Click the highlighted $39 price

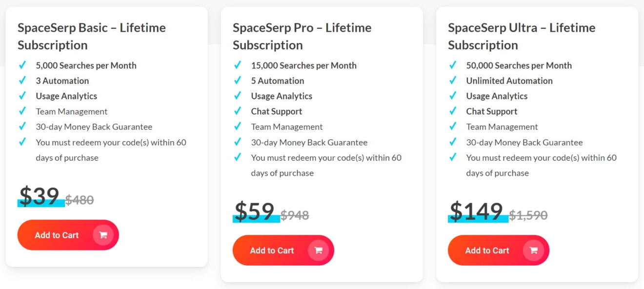coord(38,196)
